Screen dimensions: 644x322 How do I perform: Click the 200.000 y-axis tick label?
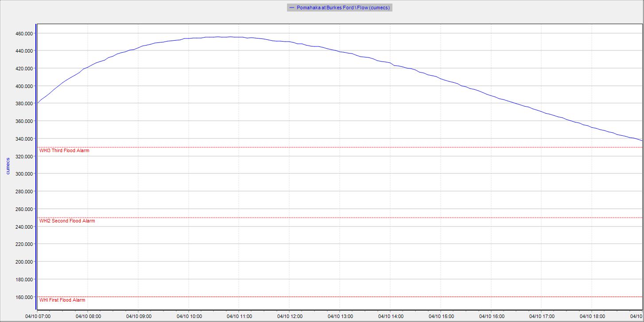pos(24,262)
